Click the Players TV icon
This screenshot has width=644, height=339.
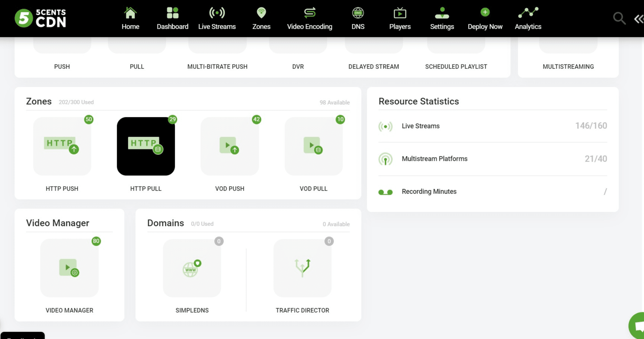point(400,13)
